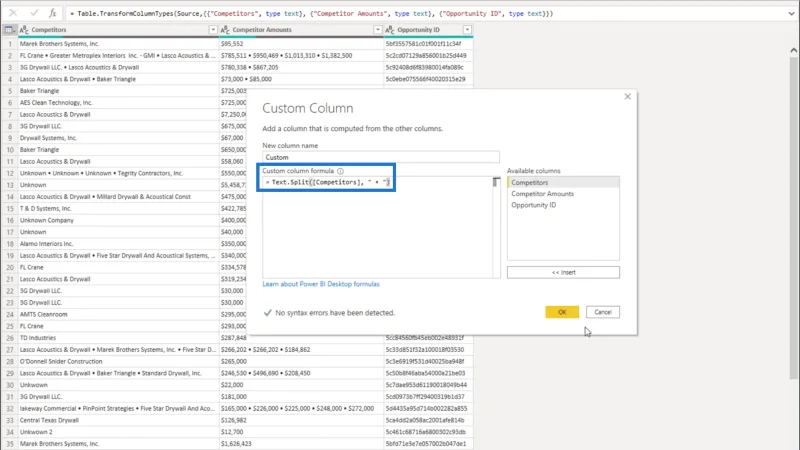Select the '$1,626,423' amount cell
The image size is (800, 450).
[x=301, y=444]
